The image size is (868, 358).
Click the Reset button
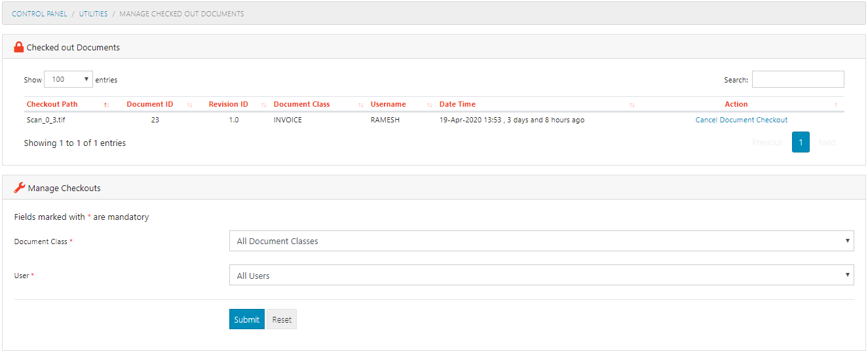282,319
